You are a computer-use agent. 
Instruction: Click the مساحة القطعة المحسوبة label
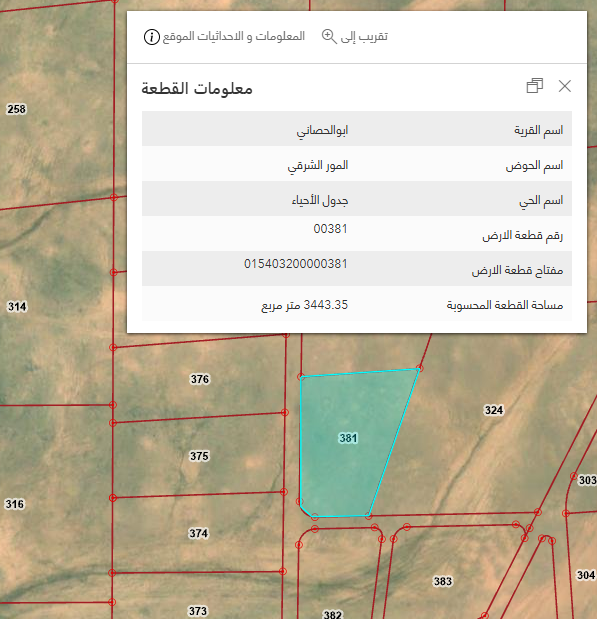pyautogui.click(x=505, y=305)
